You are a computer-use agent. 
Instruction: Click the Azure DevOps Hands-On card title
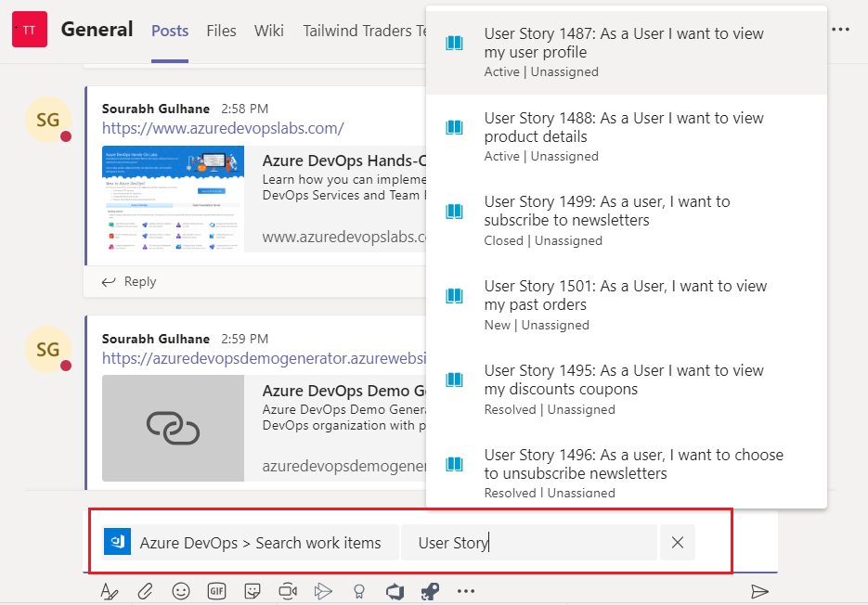pos(344,161)
